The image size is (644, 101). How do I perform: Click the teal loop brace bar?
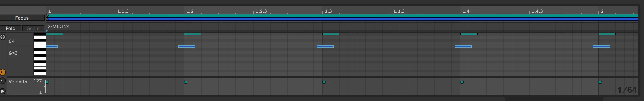(342, 16)
